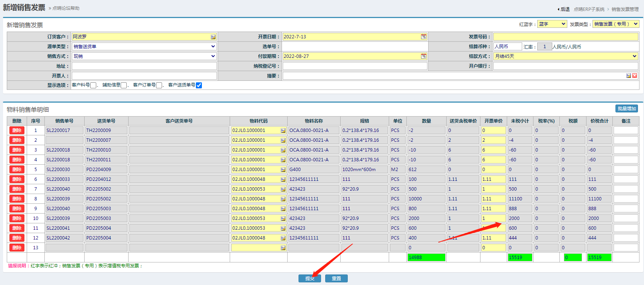Screen dimensions: 644x285
Task: Expand the 源单类型 dropdown
Action: 144,47
